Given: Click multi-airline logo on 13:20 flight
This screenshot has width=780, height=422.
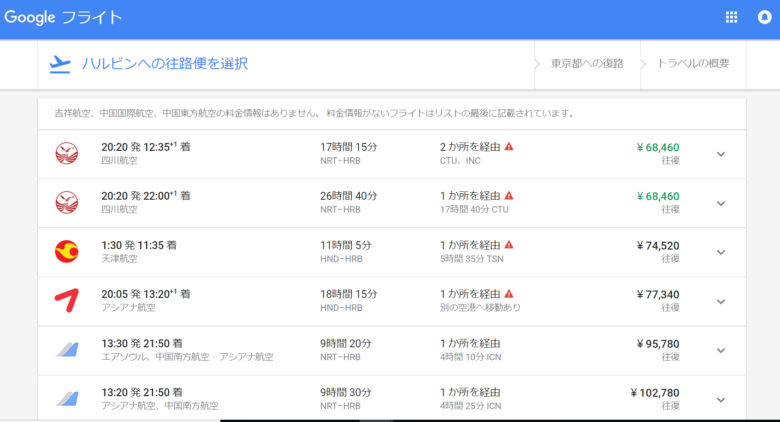Looking at the screenshot, I should click(67, 399).
